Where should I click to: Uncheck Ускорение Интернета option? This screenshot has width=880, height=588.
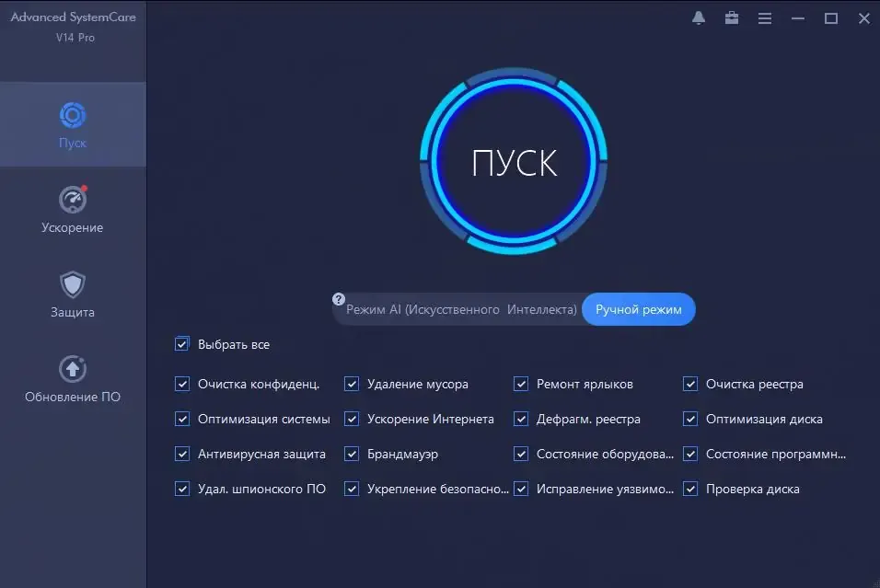pos(352,419)
